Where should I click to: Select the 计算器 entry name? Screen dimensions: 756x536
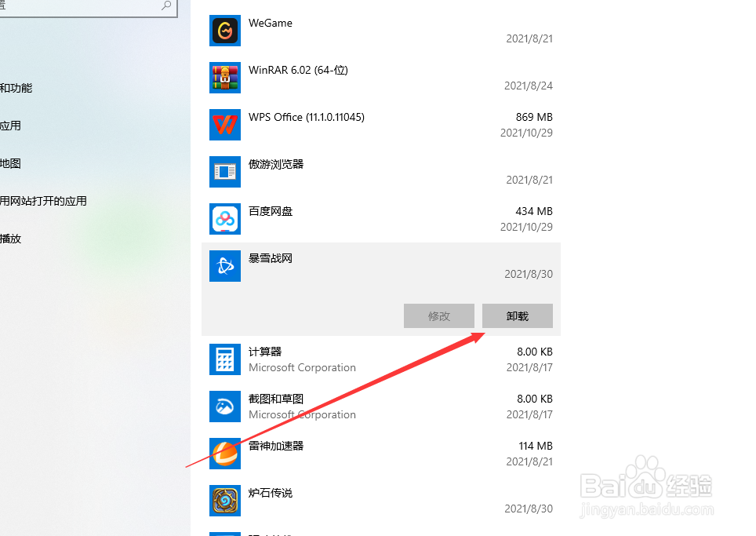265,352
